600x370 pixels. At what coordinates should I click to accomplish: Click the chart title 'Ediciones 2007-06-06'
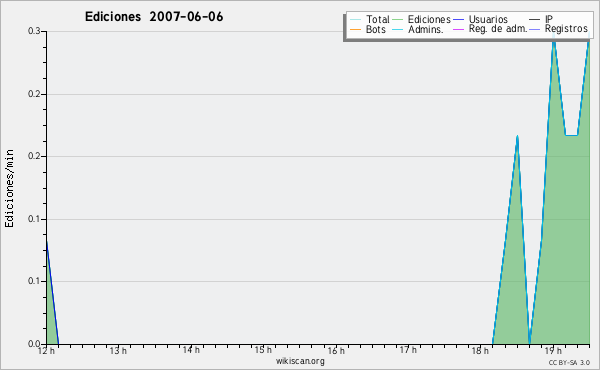point(154,17)
